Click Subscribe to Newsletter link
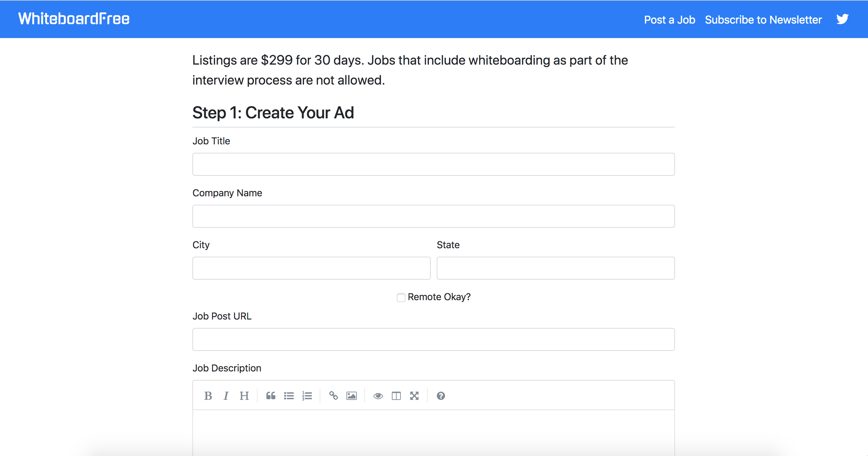This screenshot has height=456, width=868. pyautogui.click(x=763, y=20)
